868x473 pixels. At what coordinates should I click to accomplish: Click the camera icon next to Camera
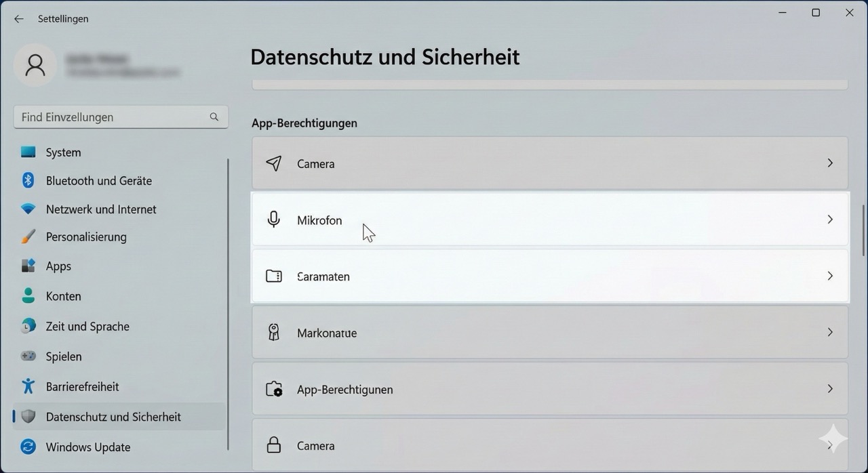pyautogui.click(x=273, y=163)
